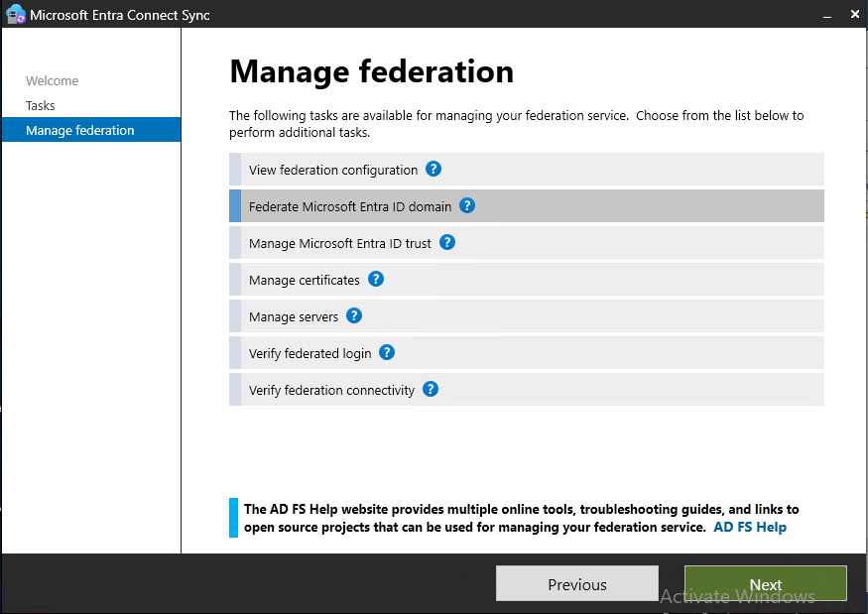The image size is (868, 614).
Task: Click help icon beside View federation configuration
Action: tap(434, 169)
